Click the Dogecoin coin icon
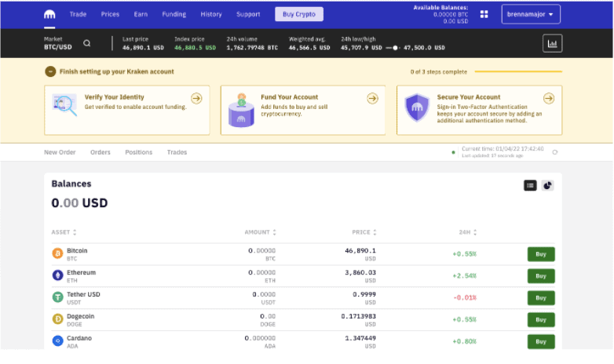 tap(57, 319)
